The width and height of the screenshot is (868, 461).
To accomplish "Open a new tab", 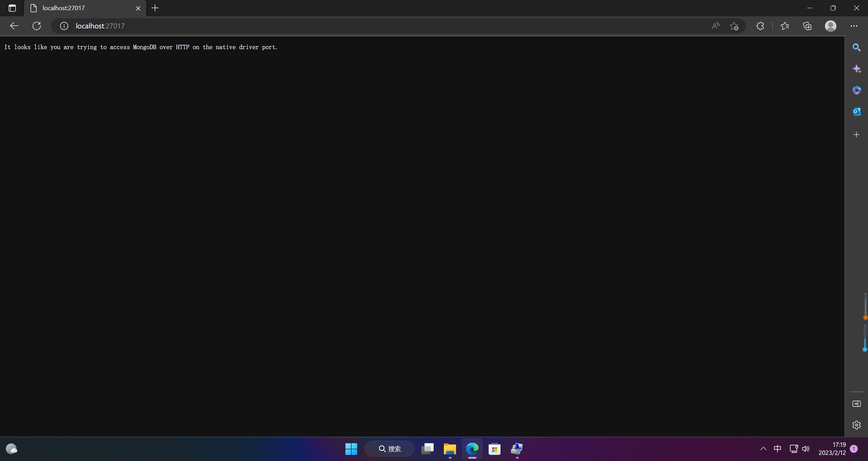I will tap(155, 8).
